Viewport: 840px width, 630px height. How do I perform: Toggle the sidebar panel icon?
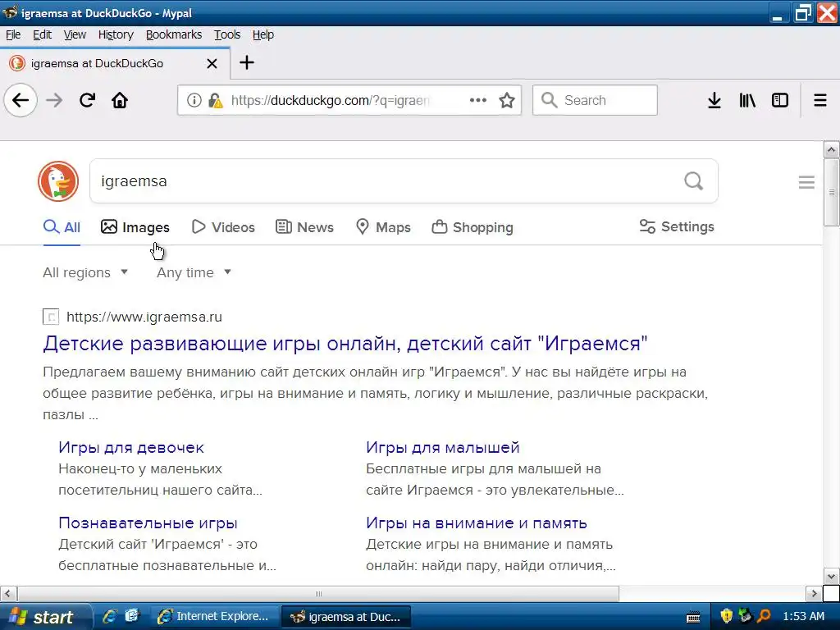coord(780,100)
